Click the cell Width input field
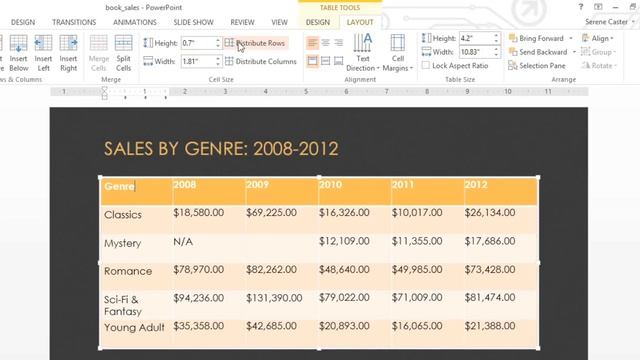This screenshot has height=360, width=640. pyautogui.click(x=198, y=61)
